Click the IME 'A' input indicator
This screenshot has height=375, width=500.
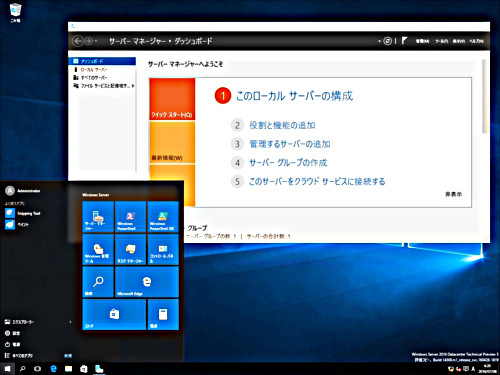point(473,369)
